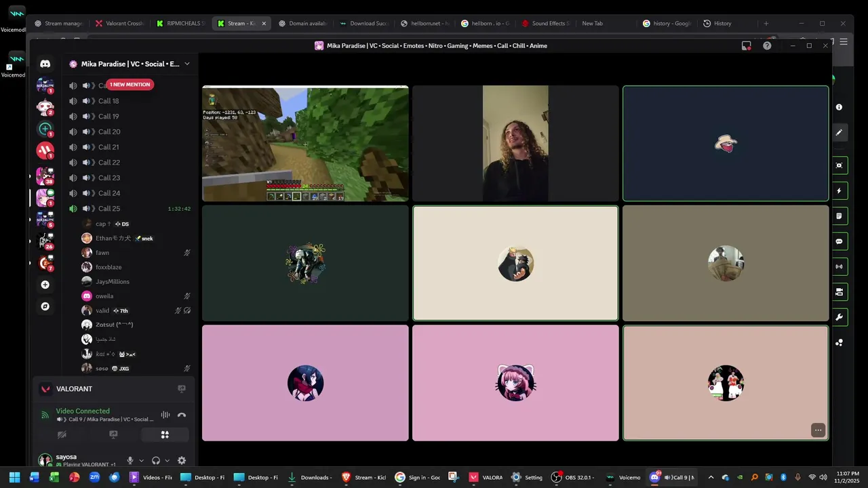Open Discord direct messages home icon
The width and height of the screenshot is (868, 488).
click(45, 64)
